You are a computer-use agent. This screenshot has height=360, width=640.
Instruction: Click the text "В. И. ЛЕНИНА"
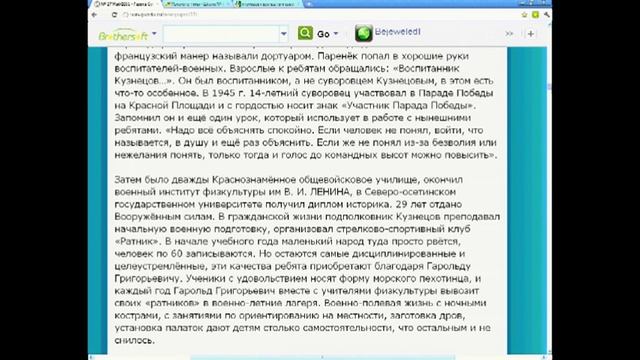click(318, 192)
